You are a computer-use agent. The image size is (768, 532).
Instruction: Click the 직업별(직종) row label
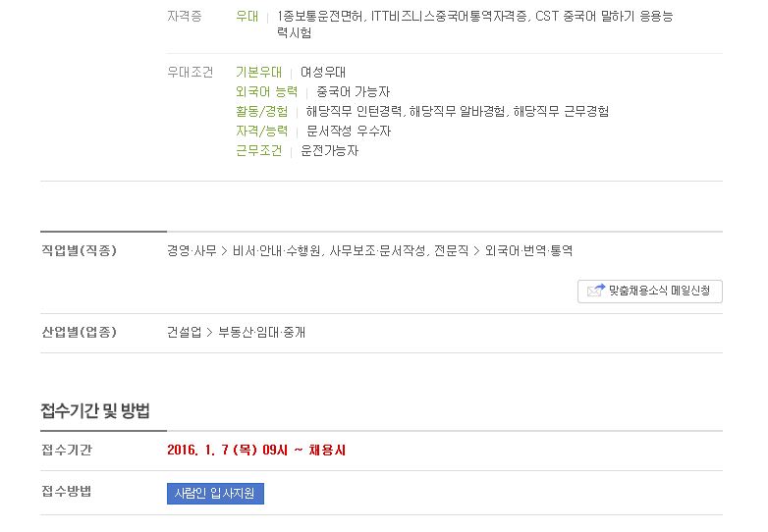tap(79, 251)
